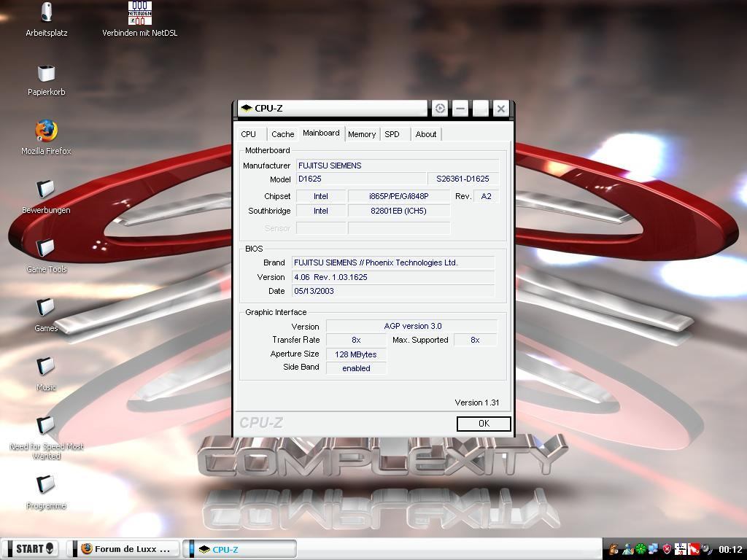Click the Max. Supported 8x value
The width and height of the screenshot is (747, 560).
(475, 340)
